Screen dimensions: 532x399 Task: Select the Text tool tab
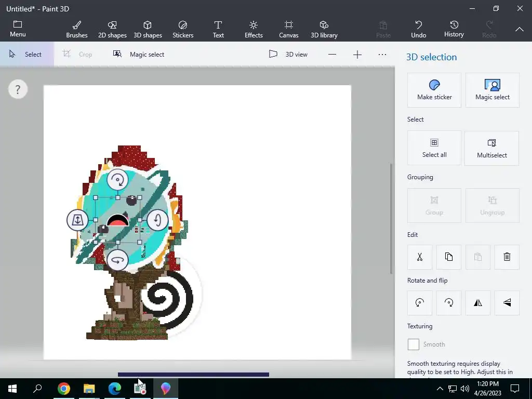point(218,30)
